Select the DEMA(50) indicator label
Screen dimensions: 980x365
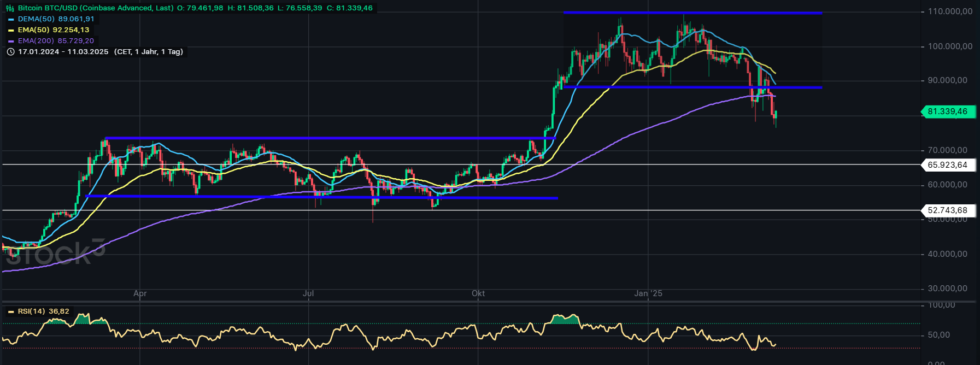coord(56,19)
